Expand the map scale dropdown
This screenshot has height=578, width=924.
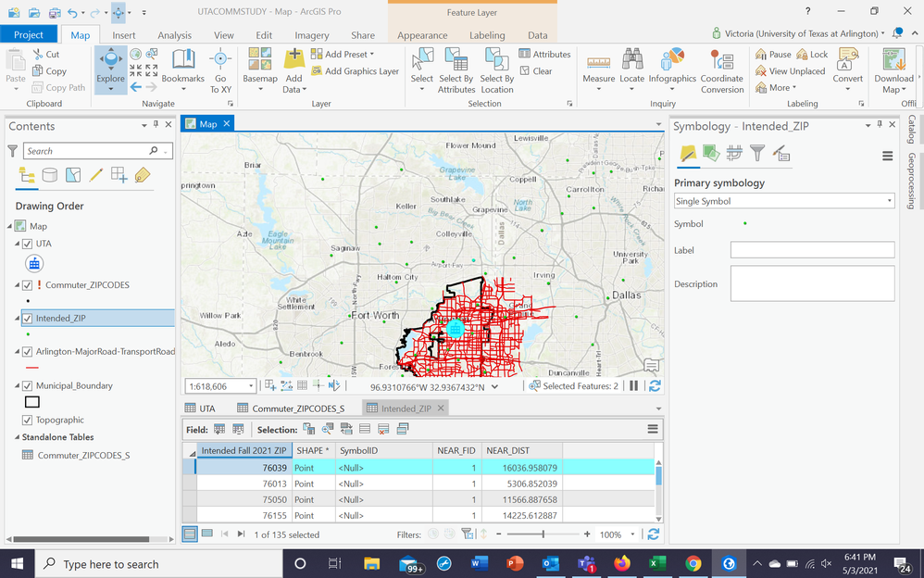[x=250, y=386]
